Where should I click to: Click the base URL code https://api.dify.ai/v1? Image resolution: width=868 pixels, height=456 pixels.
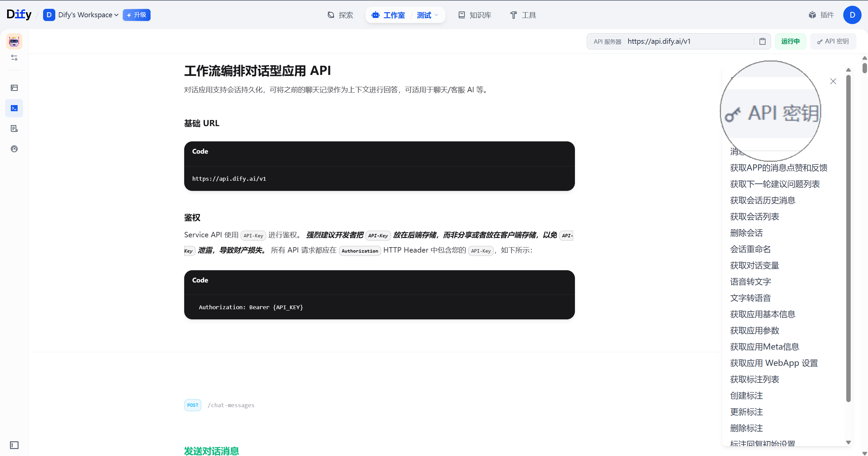point(229,179)
